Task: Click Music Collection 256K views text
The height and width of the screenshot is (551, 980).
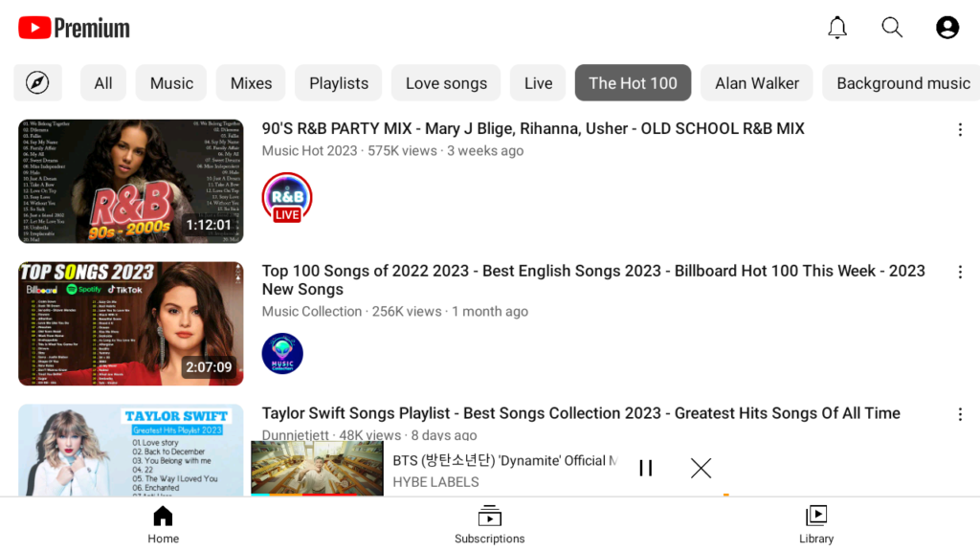Action: [395, 311]
